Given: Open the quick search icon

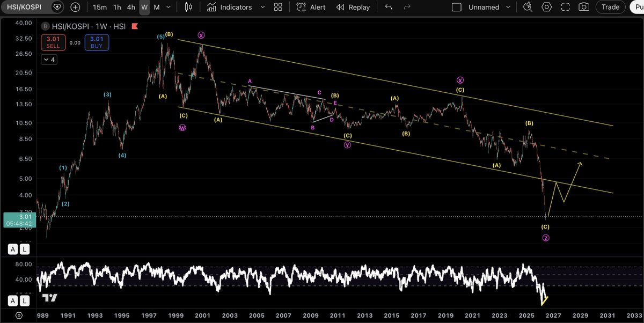Looking at the screenshot, I should click(x=528, y=7).
